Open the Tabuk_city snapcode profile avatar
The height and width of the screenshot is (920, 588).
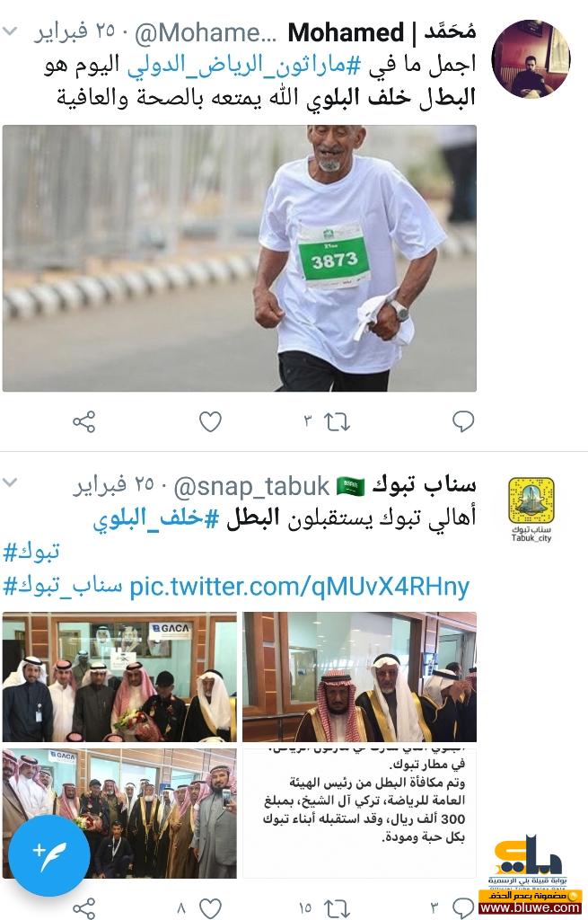[531, 509]
